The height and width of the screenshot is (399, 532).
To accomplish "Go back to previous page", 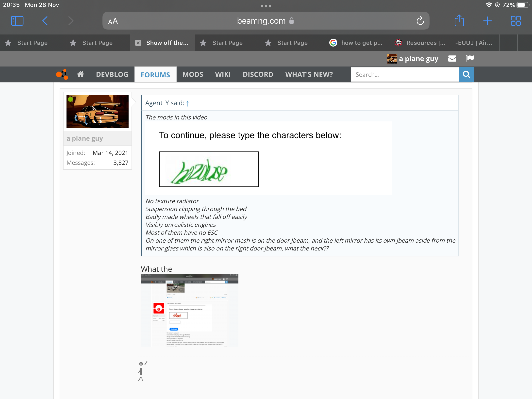I will [x=45, y=21].
